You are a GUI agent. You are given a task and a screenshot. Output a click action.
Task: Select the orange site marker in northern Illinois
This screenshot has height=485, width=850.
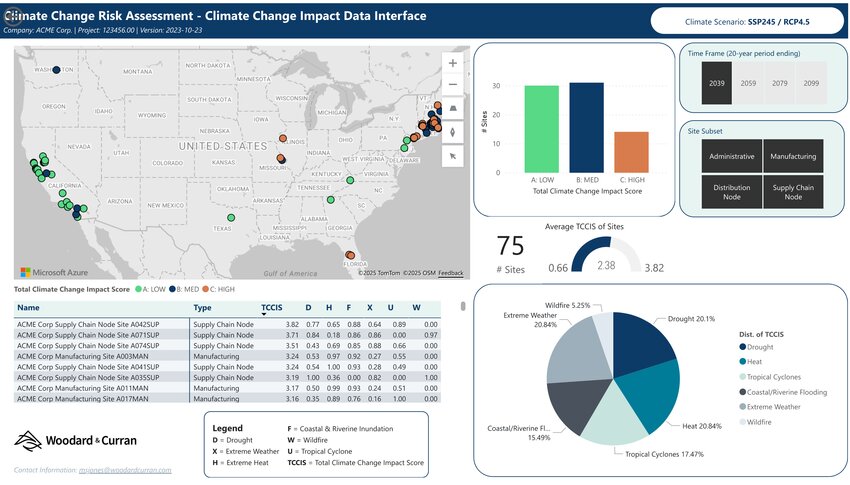click(x=282, y=138)
